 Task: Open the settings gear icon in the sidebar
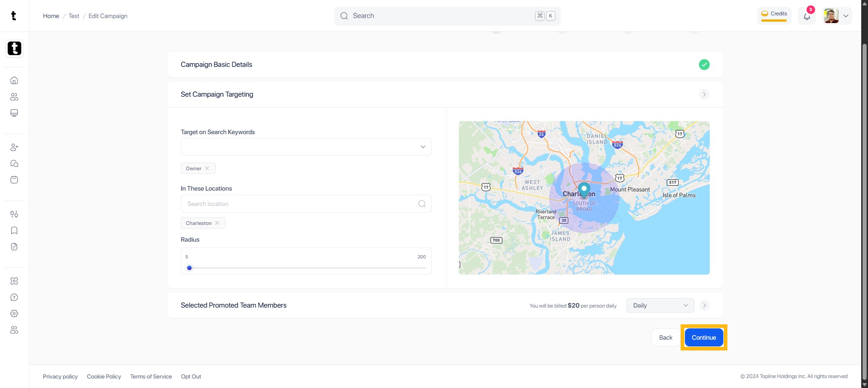tap(14, 313)
